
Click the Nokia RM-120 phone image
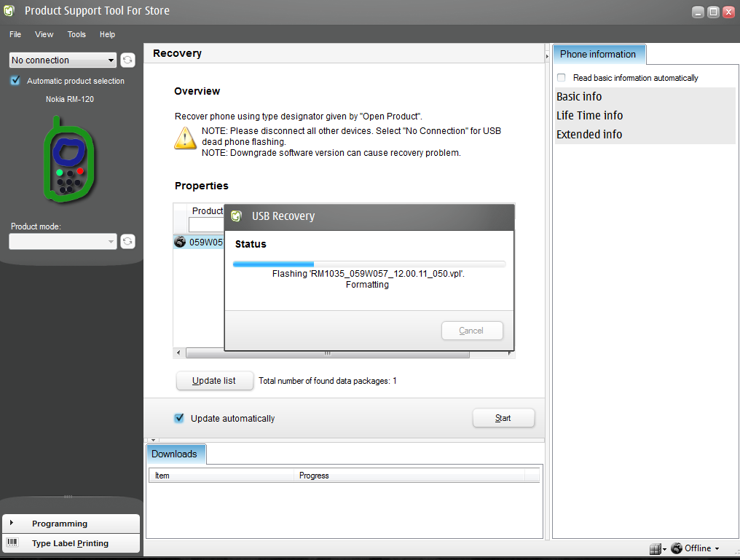69,160
